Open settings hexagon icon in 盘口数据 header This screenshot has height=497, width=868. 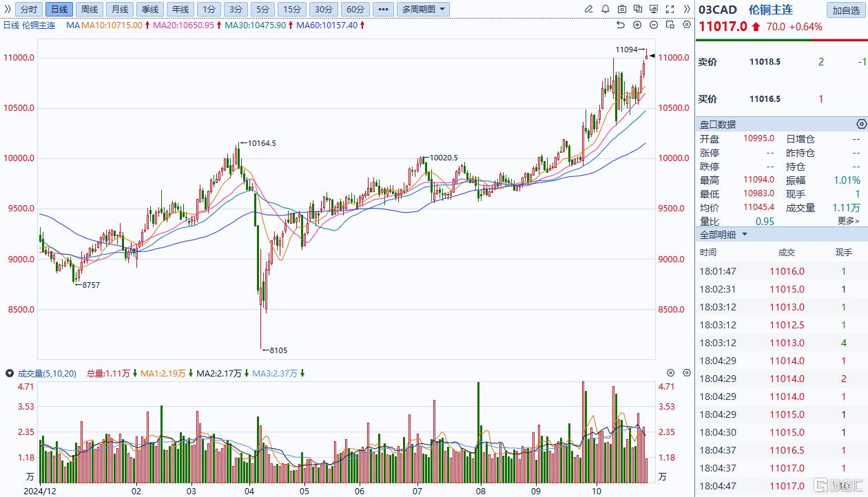(x=860, y=125)
